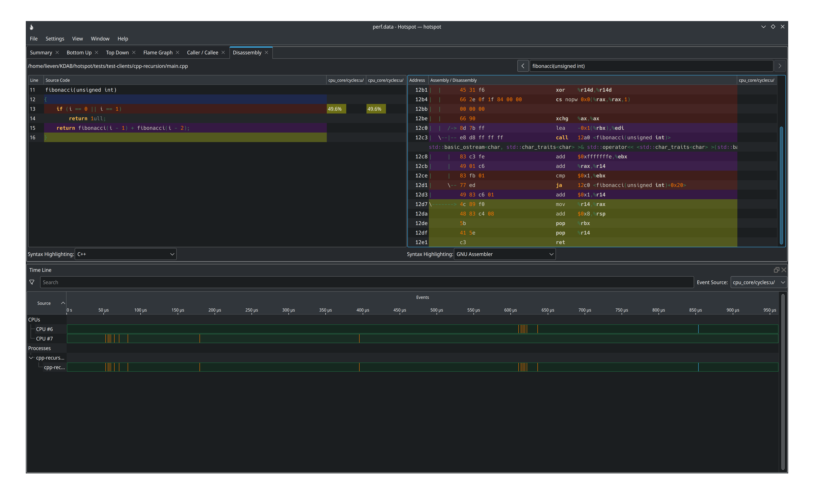Sort timeline by Source column header
814x504 pixels.
pyautogui.click(x=44, y=303)
